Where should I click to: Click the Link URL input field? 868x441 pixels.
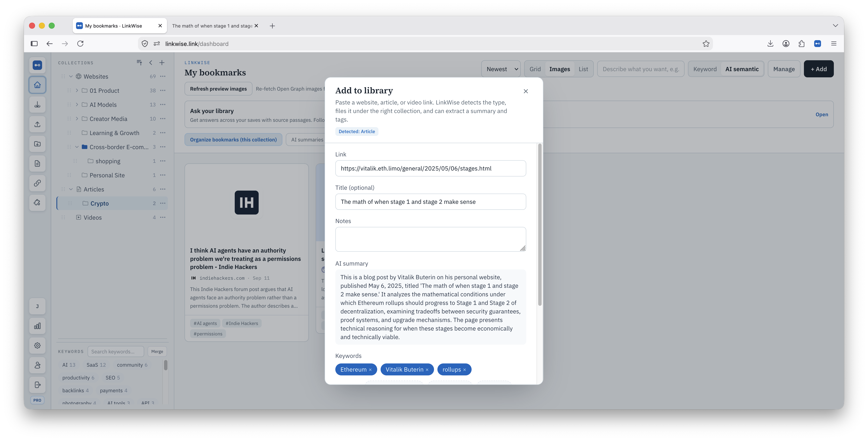(430, 169)
